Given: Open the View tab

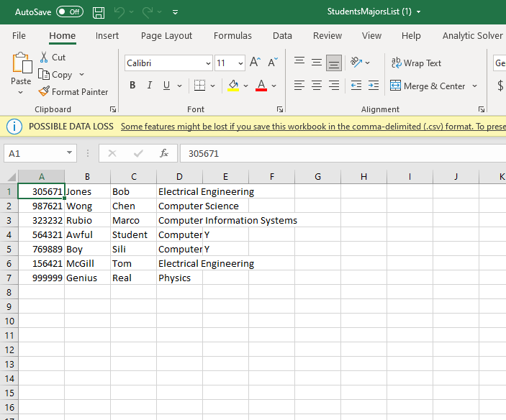Looking at the screenshot, I should (x=371, y=35).
